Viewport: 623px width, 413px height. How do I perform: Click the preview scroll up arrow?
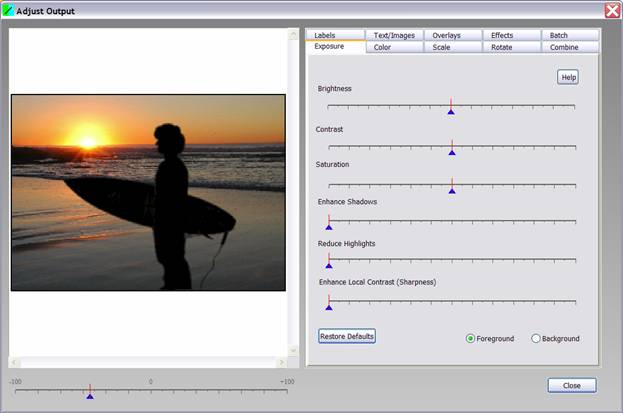pos(293,35)
